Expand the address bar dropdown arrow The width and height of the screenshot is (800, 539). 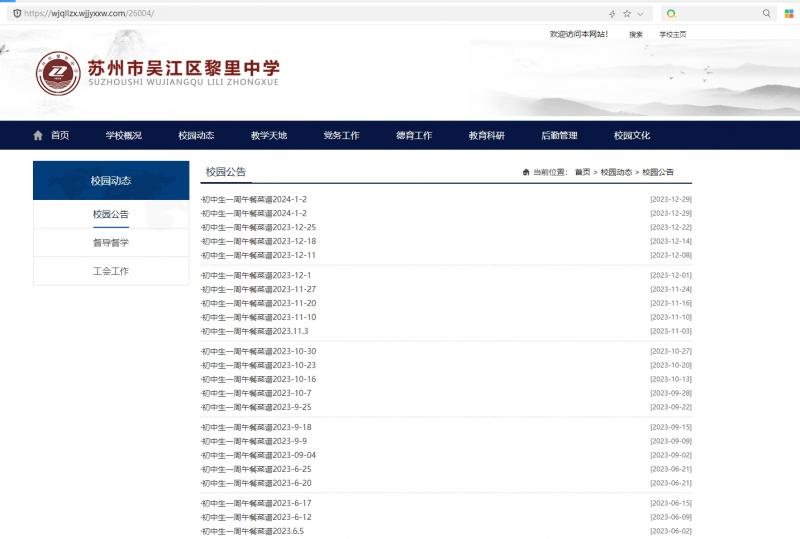point(641,14)
